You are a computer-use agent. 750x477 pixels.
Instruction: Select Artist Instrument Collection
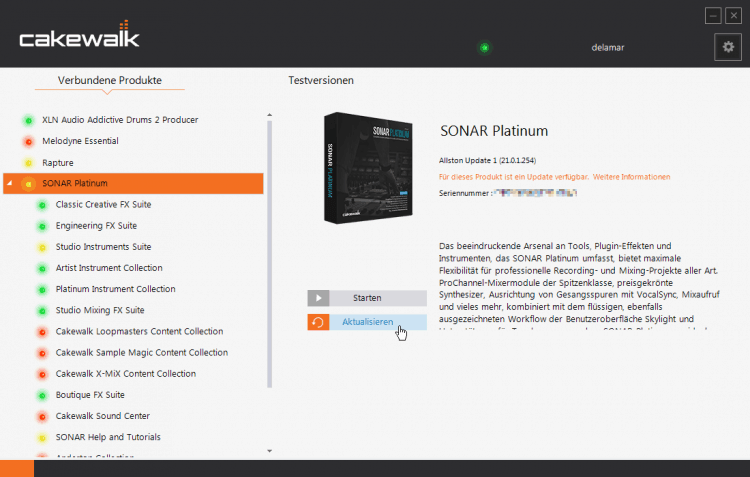click(x=109, y=268)
